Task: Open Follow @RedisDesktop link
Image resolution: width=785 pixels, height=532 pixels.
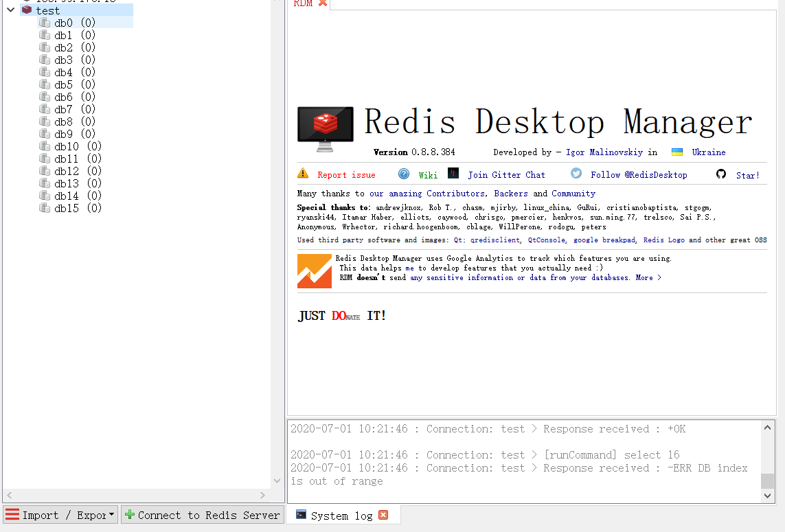Action: coord(639,174)
